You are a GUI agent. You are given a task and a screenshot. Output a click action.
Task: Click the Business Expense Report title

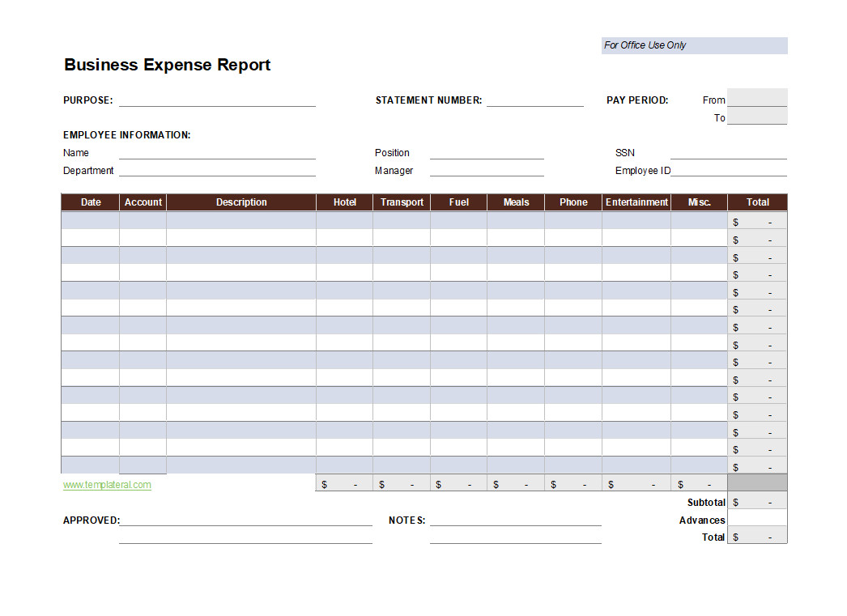tap(167, 65)
